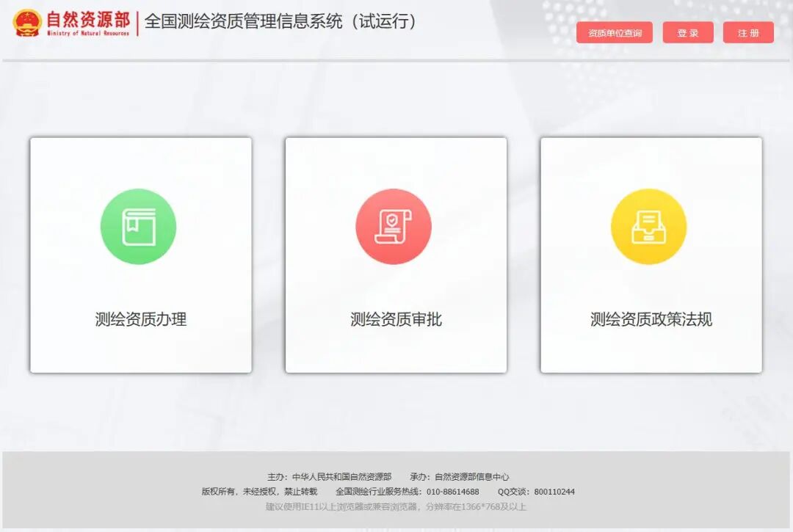
Task: Click the 登录 button
Action: (688, 33)
